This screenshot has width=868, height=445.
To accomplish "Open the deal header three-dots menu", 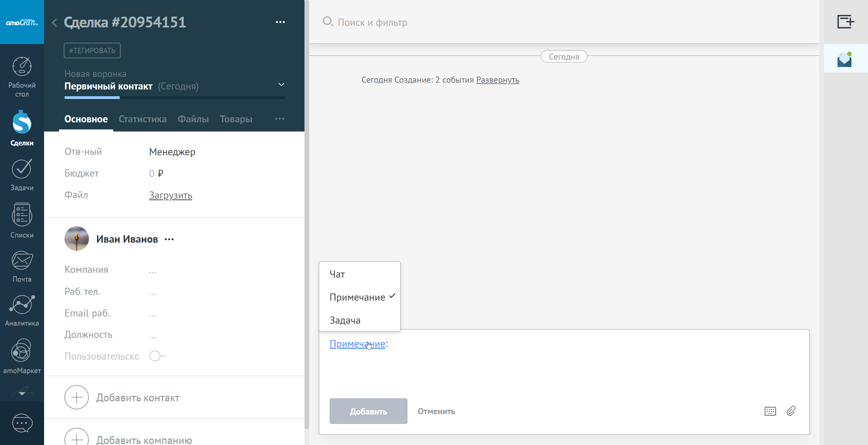I will click(x=280, y=22).
